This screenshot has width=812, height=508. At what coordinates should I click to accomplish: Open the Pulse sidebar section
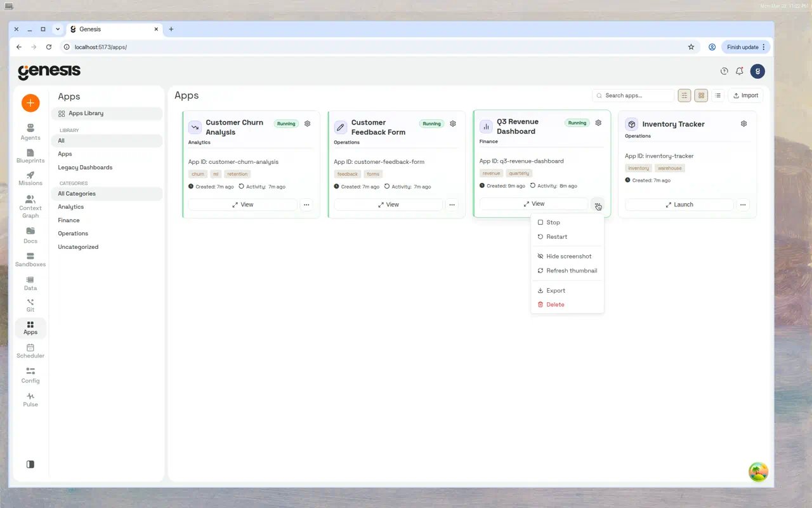30,399
